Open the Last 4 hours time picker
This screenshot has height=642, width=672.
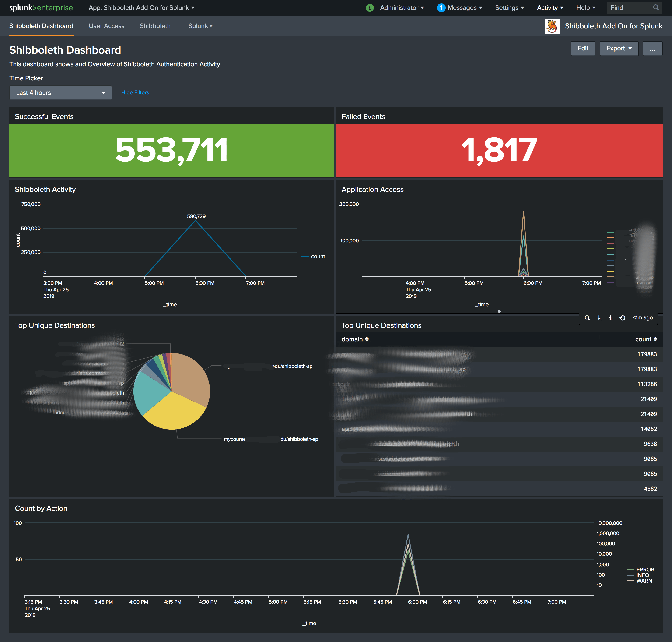click(60, 93)
